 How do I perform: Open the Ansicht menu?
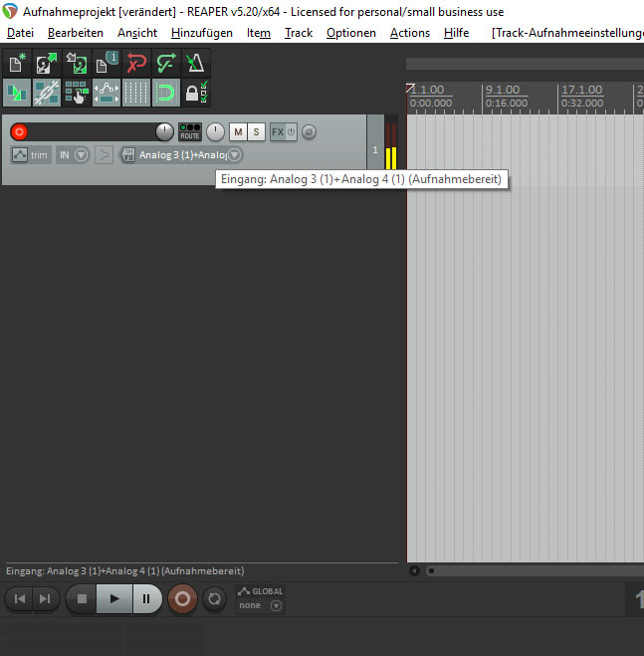[137, 33]
